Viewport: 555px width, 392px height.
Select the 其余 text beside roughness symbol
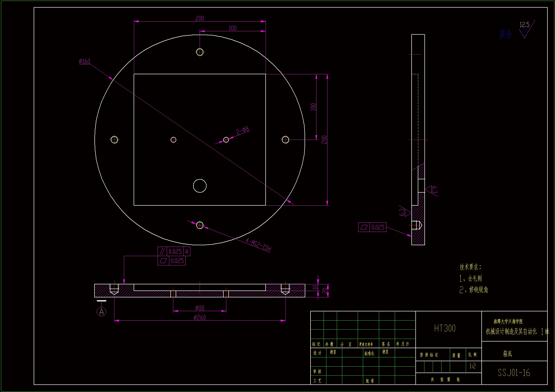coord(506,34)
